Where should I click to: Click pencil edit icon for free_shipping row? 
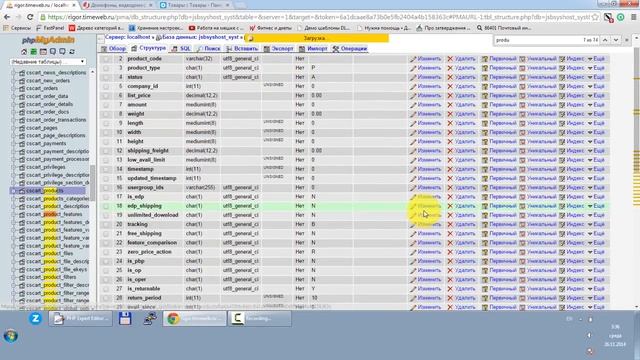[x=413, y=233]
